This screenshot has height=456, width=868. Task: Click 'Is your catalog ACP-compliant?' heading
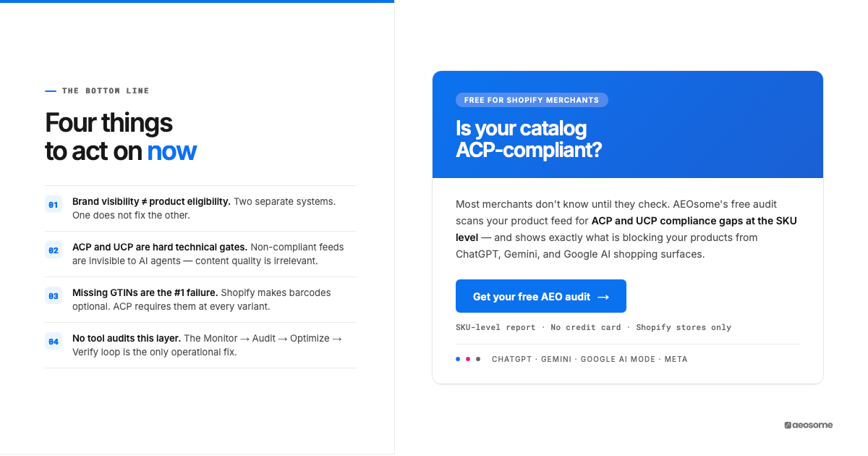point(529,139)
